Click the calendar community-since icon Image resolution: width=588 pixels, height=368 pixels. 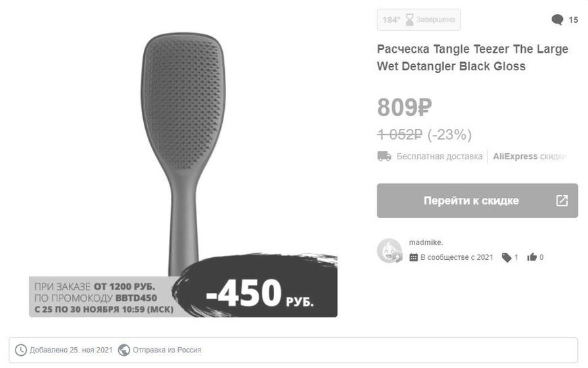pyautogui.click(x=414, y=257)
